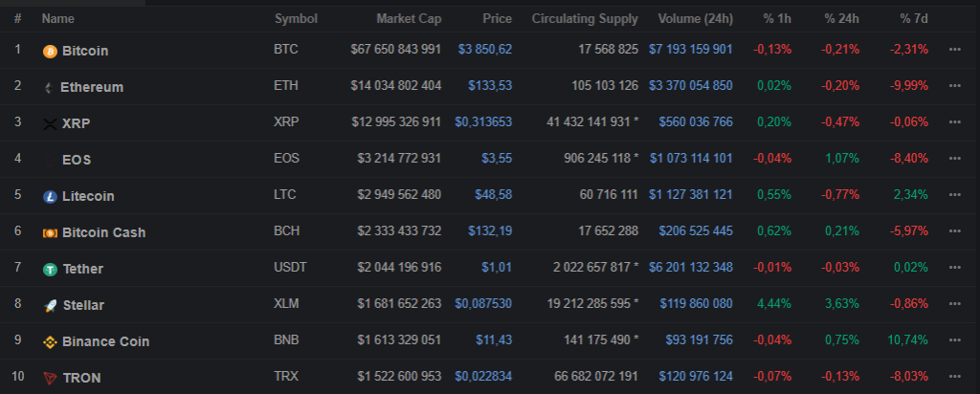Click the Stellar rocket icon
This screenshot has width=980, height=394.
tap(51, 306)
